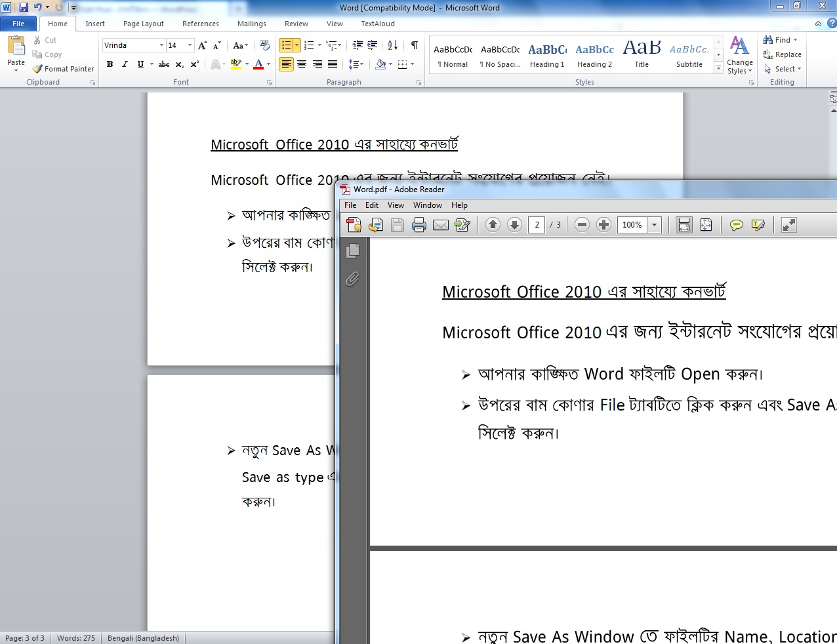Toggle Align Text Left
Image resolution: width=837 pixels, height=644 pixels.
click(286, 64)
